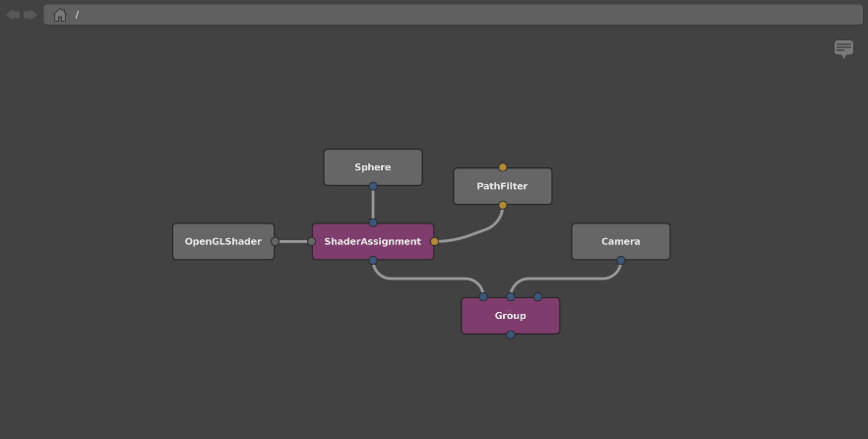868x439 pixels.
Task: Click the Camera node output plug
Action: click(x=621, y=260)
